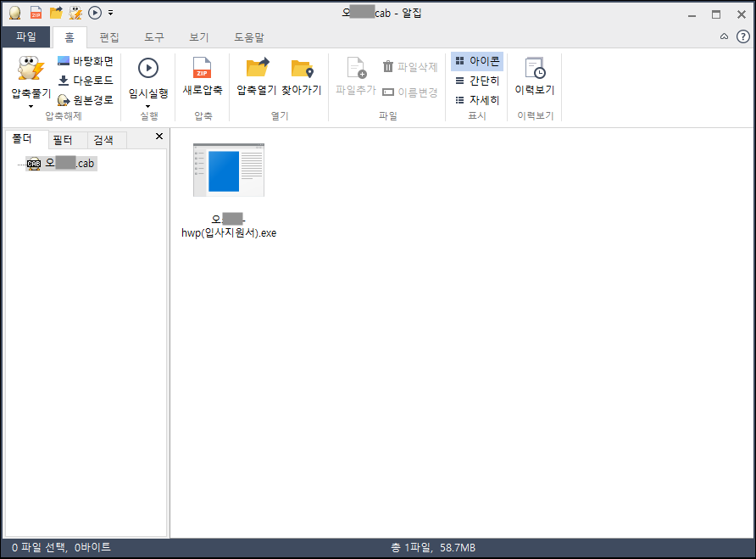Collapse the ribbon with the chevron
Image resolution: width=756 pixels, height=559 pixels.
click(724, 36)
